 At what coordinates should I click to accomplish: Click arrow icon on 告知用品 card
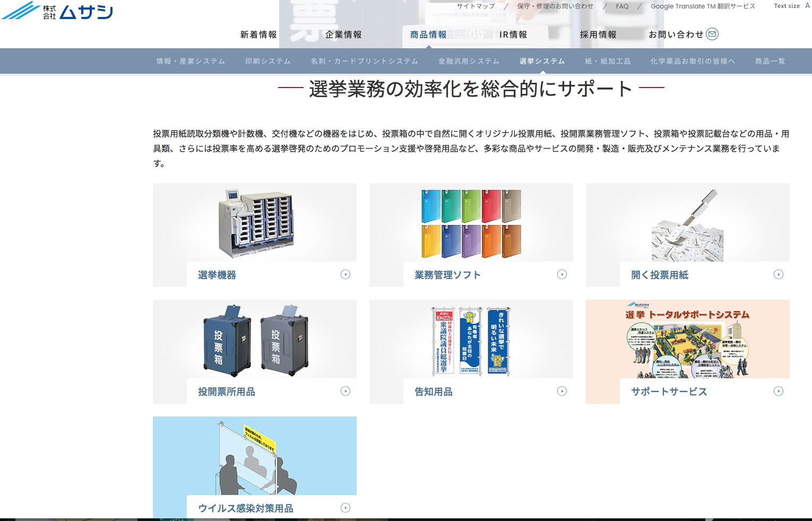click(x=562, y=391)
